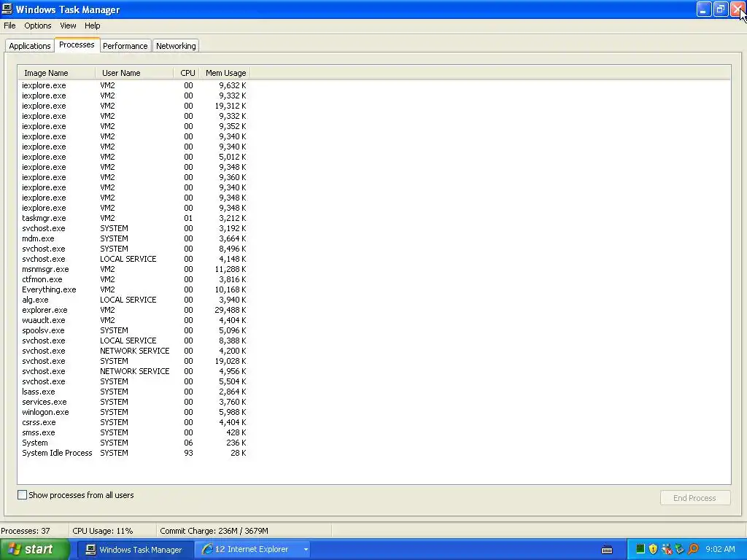Image resolution: width=747 pixels, height=560 pixels.
Task: Open the Help menu
Action: (x=93, y=26)
